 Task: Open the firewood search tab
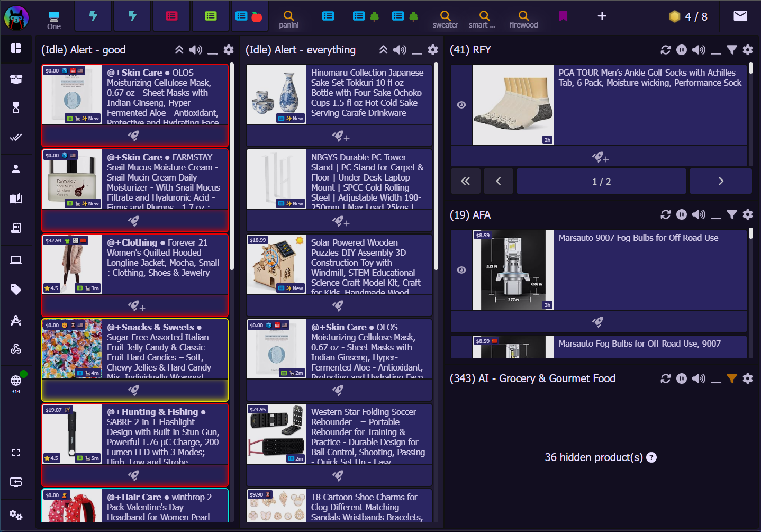(523, 19)
